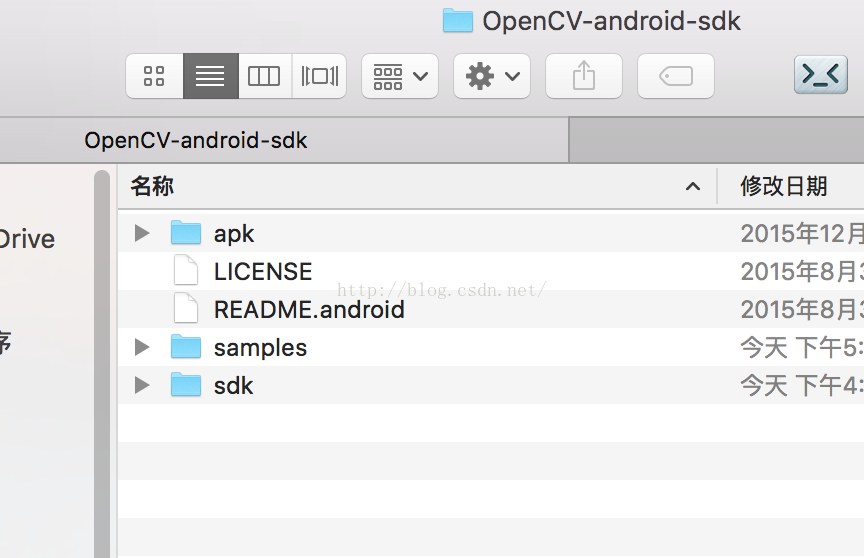The image size is (864, 558).
Task: Select the apk folder icon
Action: coord(186,232)
